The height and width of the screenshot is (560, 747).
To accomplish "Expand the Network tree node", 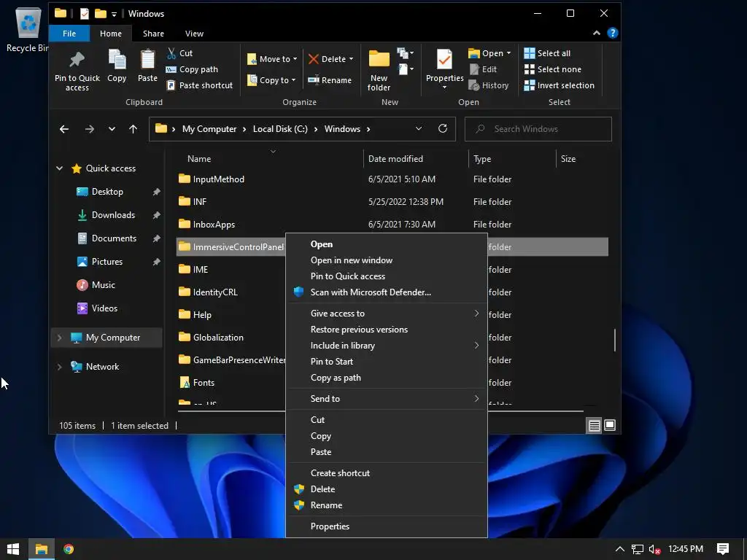I will (60, 367).
